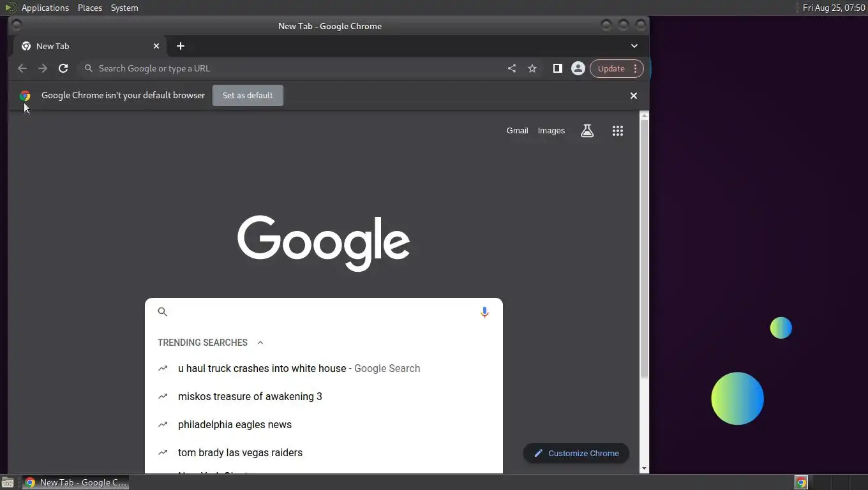868x490 pixels.
Task: Open the Gmail link
Action: tap(518, 131)
